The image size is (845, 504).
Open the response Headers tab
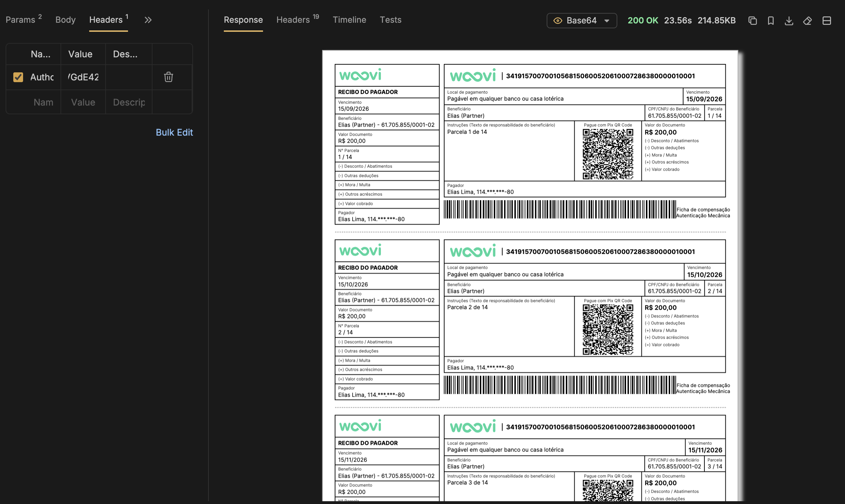pyautogui.click(x=297, y=20)
